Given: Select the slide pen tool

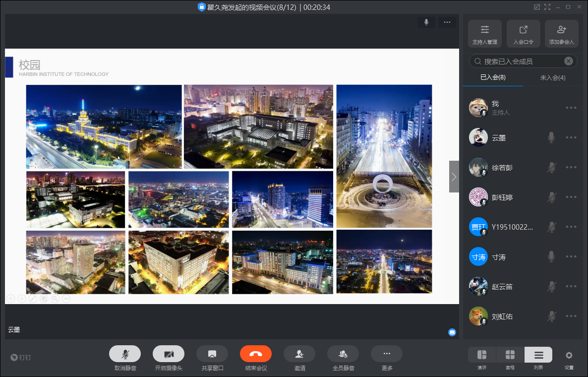Looking at the screenshot, I should click(33, 299).
